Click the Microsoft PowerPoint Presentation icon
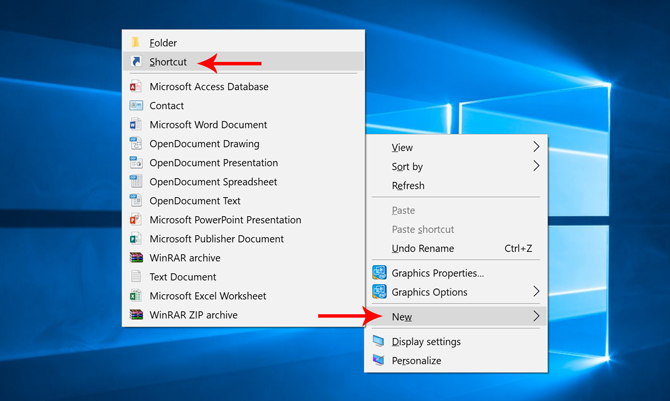The image size is (670, 401). click(x=136, y=220)
